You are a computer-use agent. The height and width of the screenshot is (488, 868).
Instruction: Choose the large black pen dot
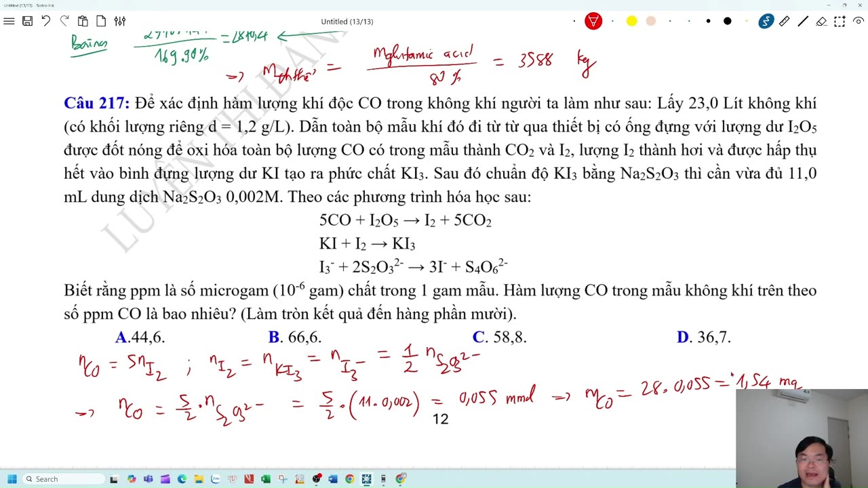tap(727, 21)
